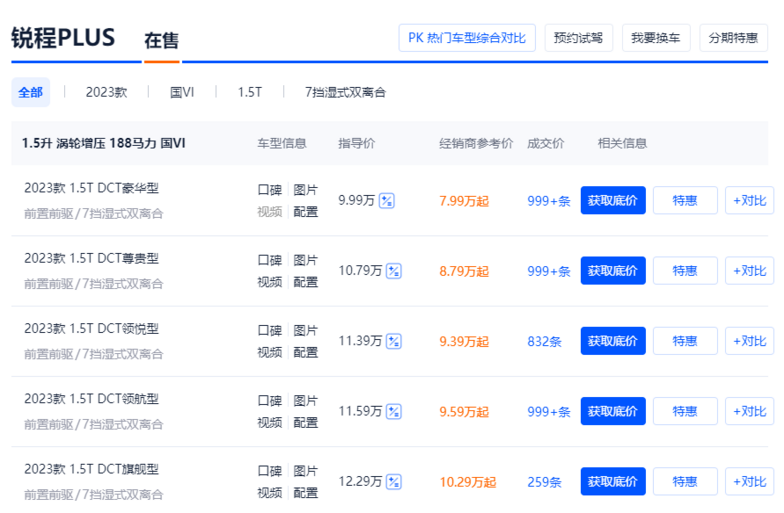Click the 锐程PLUS title
This screenshot has width=784, height=513.
pos(64,38)
